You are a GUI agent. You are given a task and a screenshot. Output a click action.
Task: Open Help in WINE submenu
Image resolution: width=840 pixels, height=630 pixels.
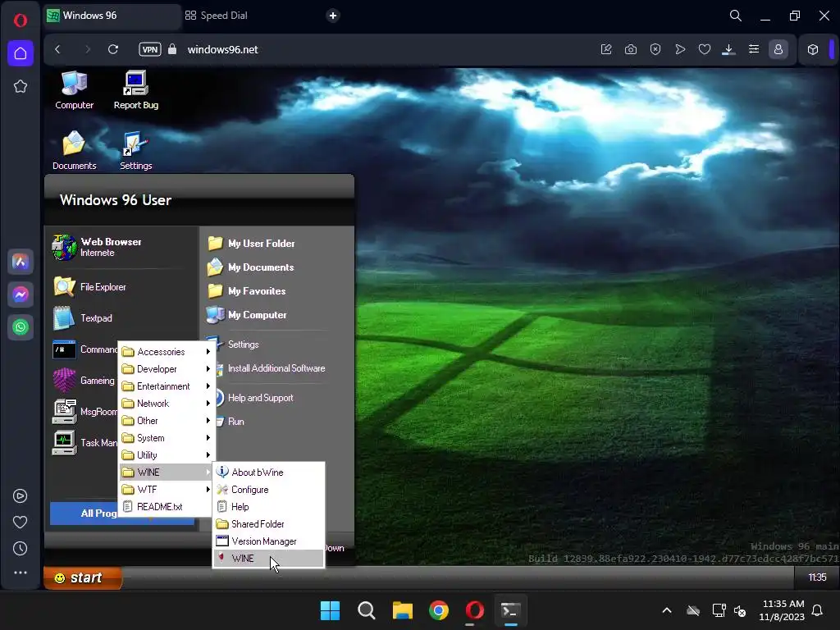pos(269,507)
